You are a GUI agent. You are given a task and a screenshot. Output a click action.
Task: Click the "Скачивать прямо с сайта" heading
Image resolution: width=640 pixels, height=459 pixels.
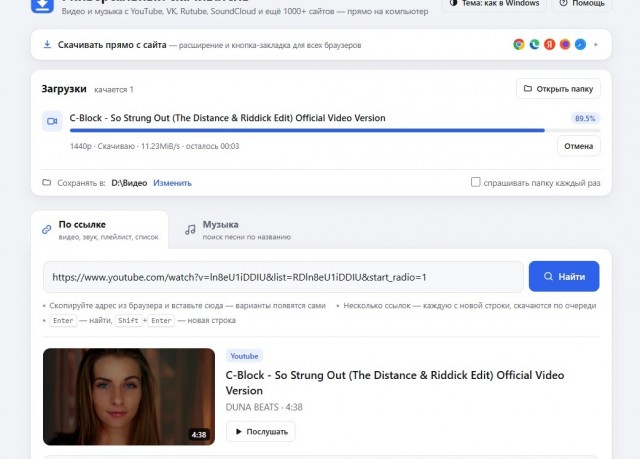112,45
